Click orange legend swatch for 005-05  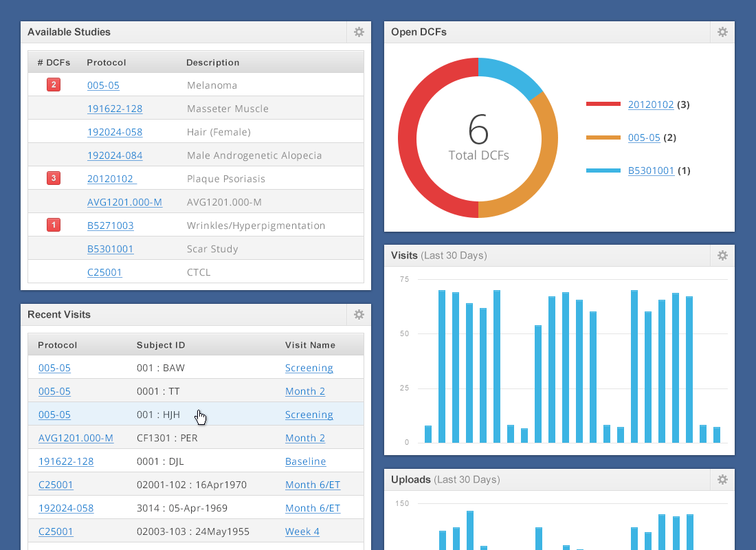[603, 137]
